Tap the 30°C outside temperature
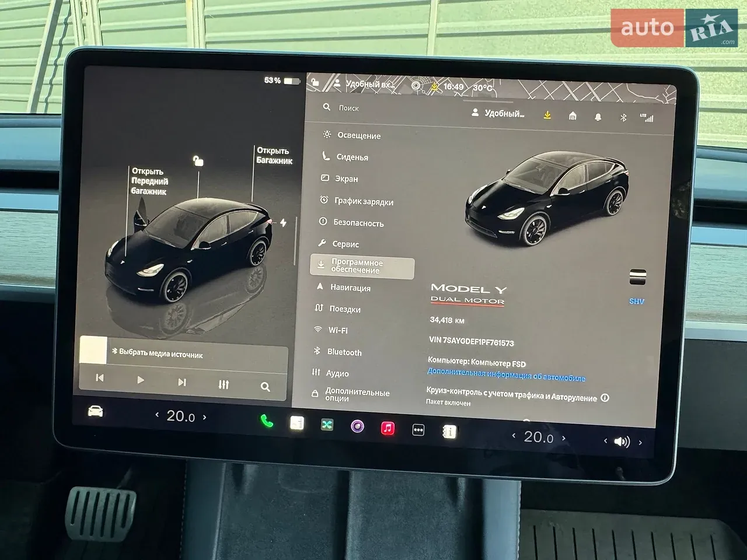Screen dimensions: 747x560 [483, 88]
